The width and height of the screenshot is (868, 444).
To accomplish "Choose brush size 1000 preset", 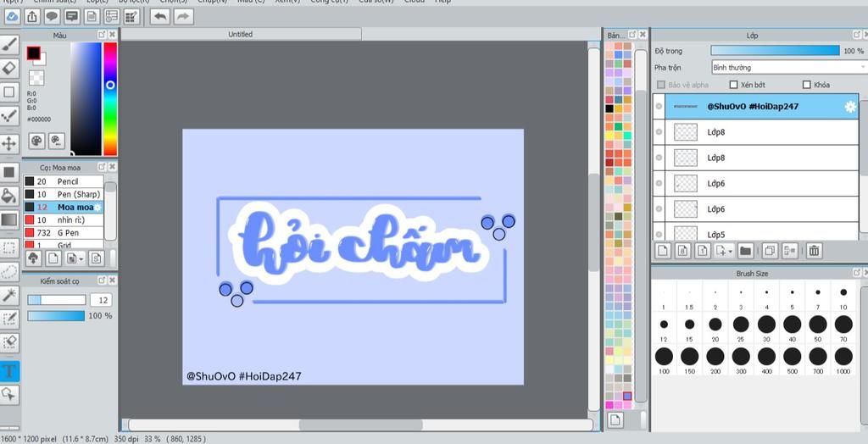I will coord(843,360).
